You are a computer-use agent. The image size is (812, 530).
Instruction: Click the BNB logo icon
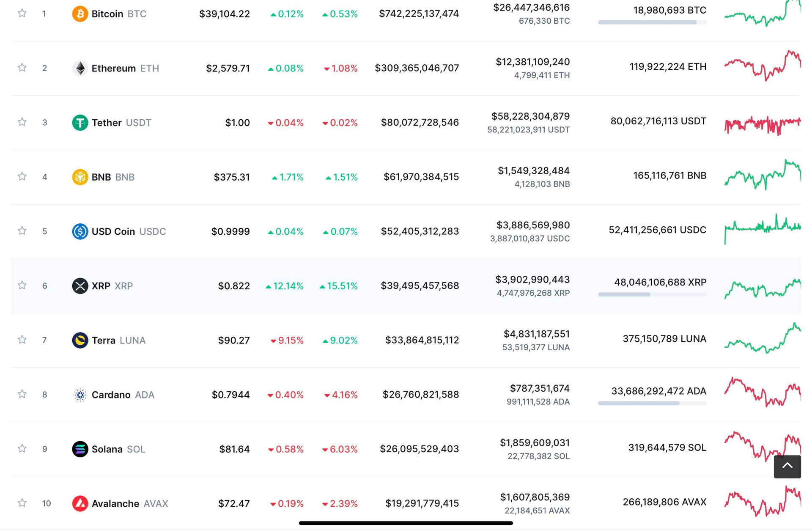point(80,177)
